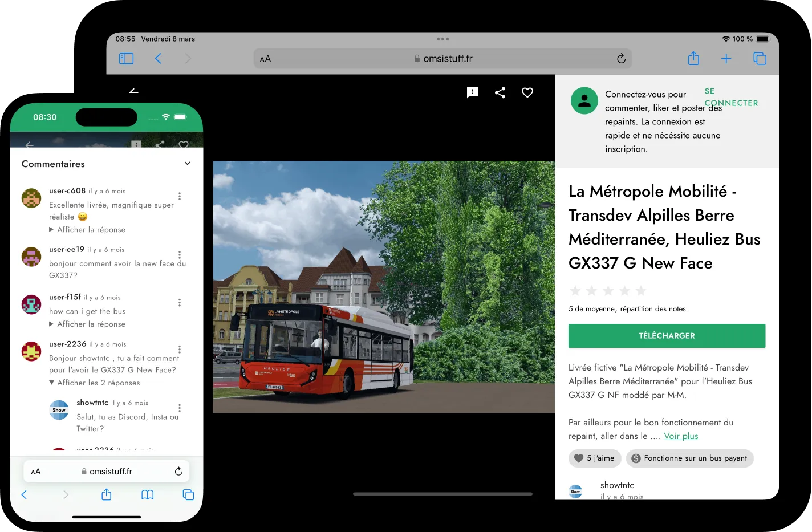Click the share icon on phone page header
812x532 pixels.
[x=160, y=145]
